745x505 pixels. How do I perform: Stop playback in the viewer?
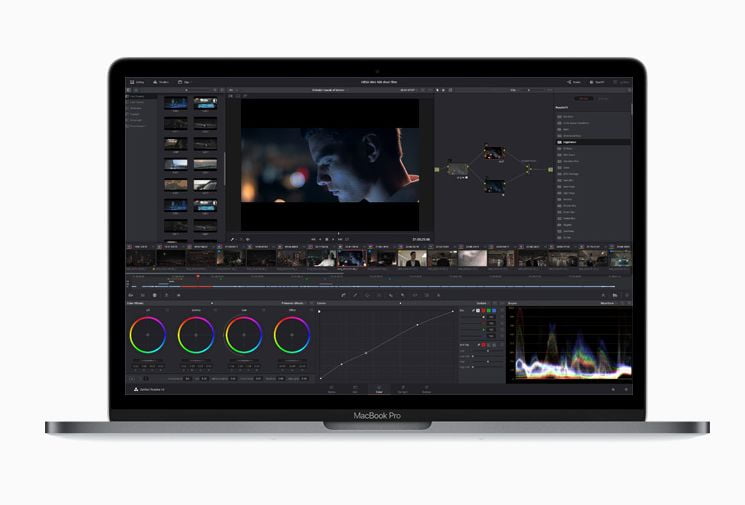point(326,239)
